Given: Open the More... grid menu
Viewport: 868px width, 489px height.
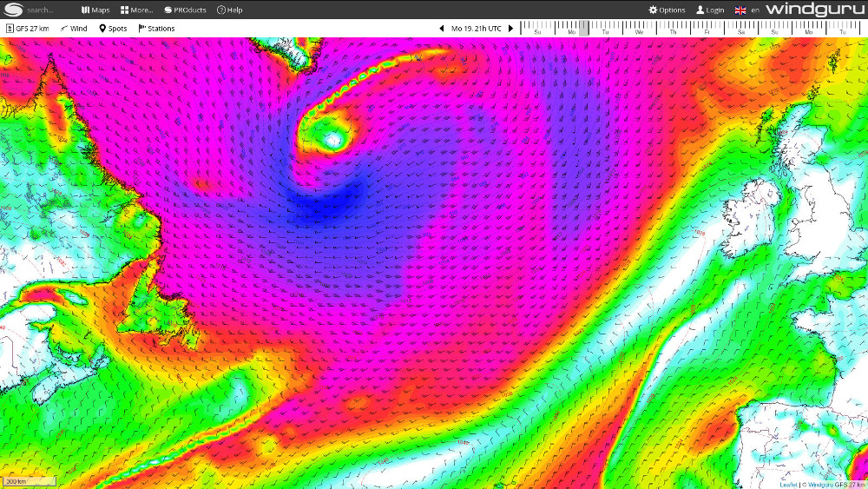Looking at the screenshot, I should pyautogui.click(x=137, y=10).
